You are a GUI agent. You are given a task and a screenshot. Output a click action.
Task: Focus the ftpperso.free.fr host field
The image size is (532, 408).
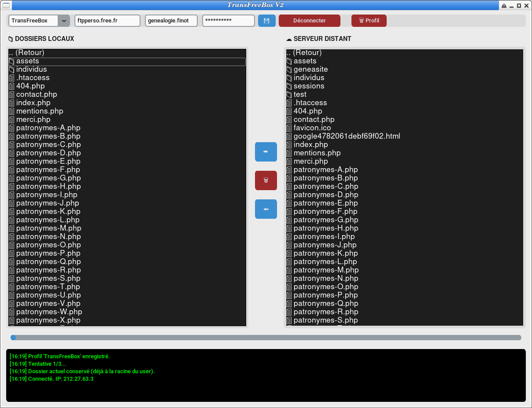107,21
